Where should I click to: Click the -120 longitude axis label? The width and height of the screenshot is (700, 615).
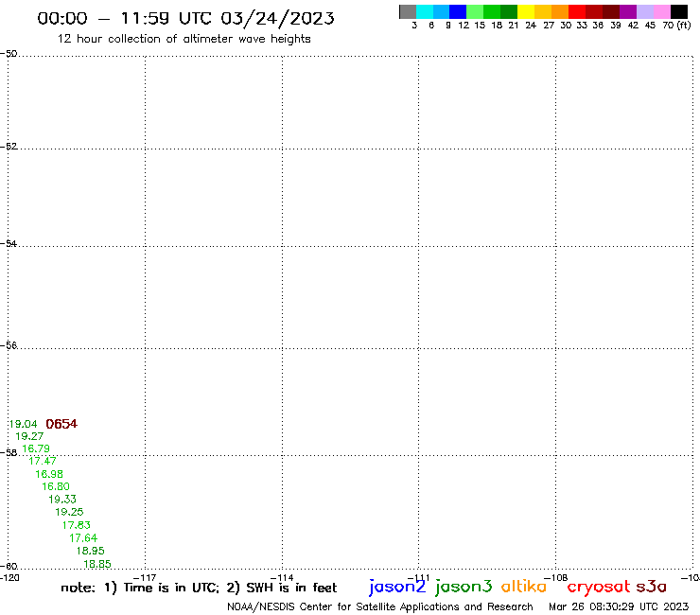[x=9, y=578]
